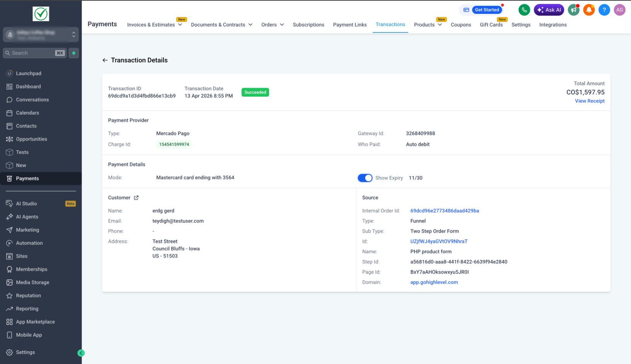
Task: Click the Get Started button
Action: pyautogui.click(x=487, y=10)
